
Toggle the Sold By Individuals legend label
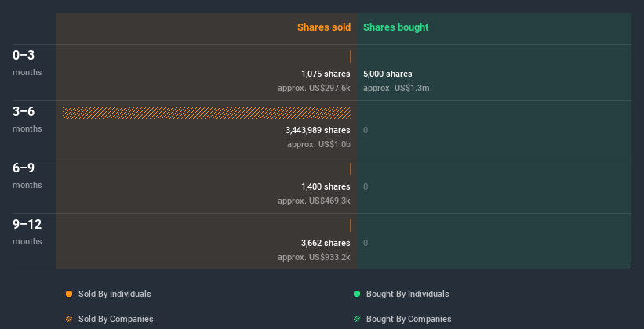pos(115,294)
